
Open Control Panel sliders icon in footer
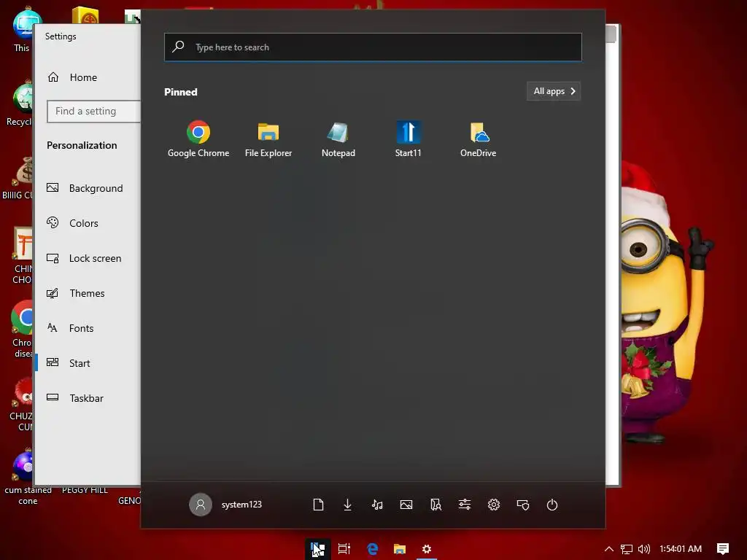pyautogui.click(x=465, y=505)
